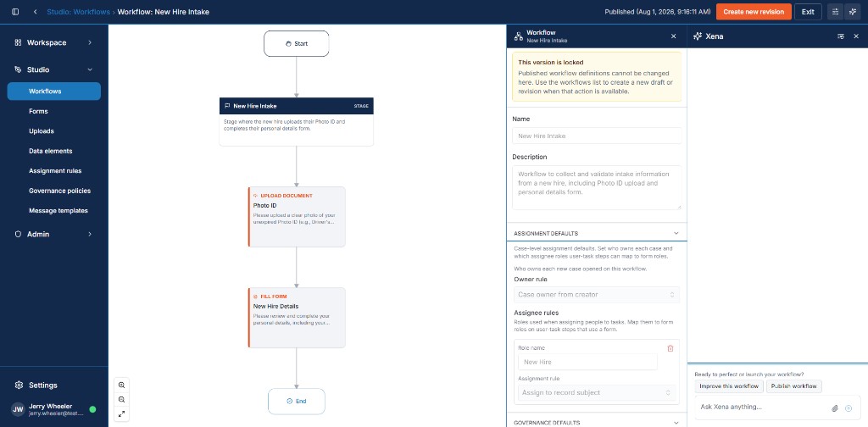Open the Assignment rule dropdown

[597, 393]
